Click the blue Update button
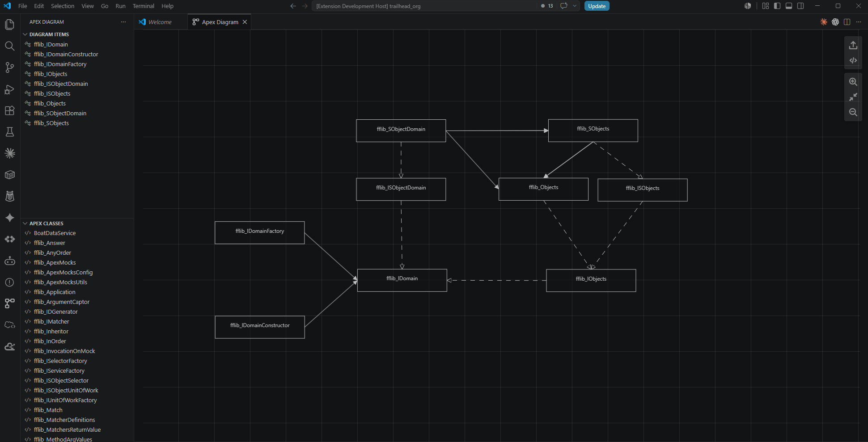This screenshot has width=868, height=442. 597,6
